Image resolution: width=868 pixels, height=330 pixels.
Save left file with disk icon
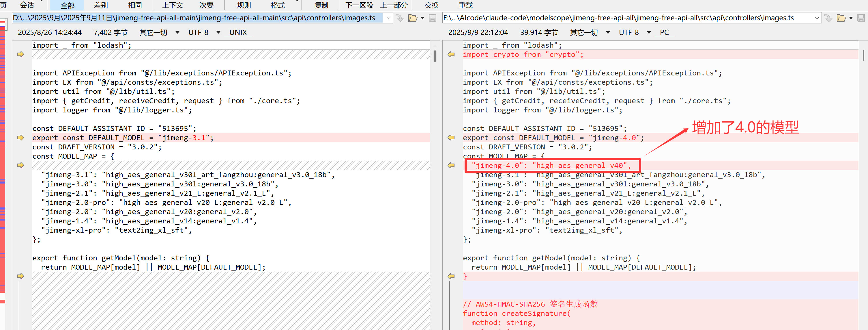(433, 18)
